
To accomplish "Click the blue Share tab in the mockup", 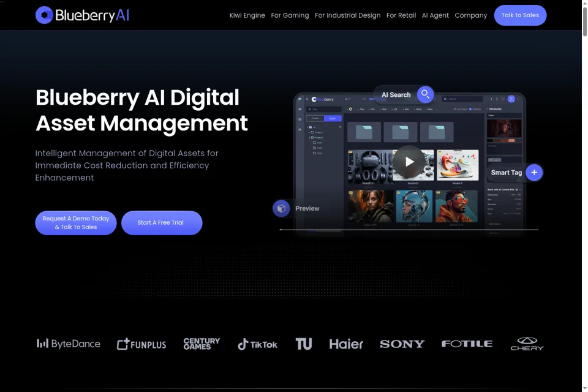I will (x=333, y=119).
